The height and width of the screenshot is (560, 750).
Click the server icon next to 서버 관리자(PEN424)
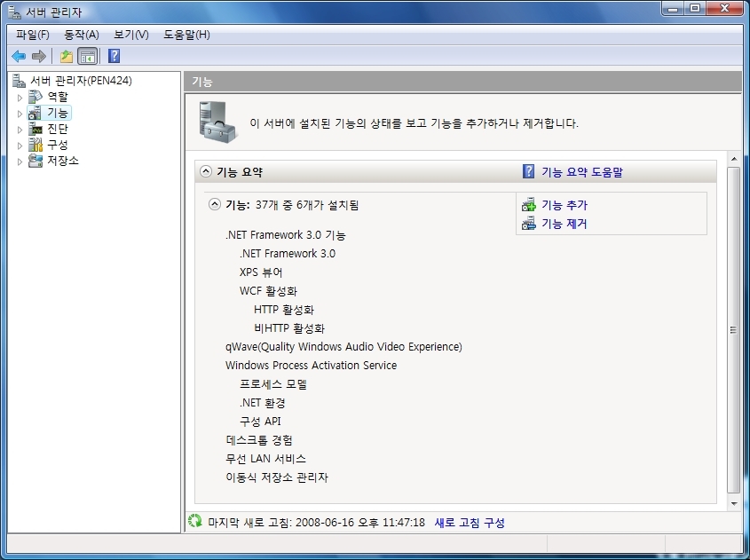[x=19, y=81]
